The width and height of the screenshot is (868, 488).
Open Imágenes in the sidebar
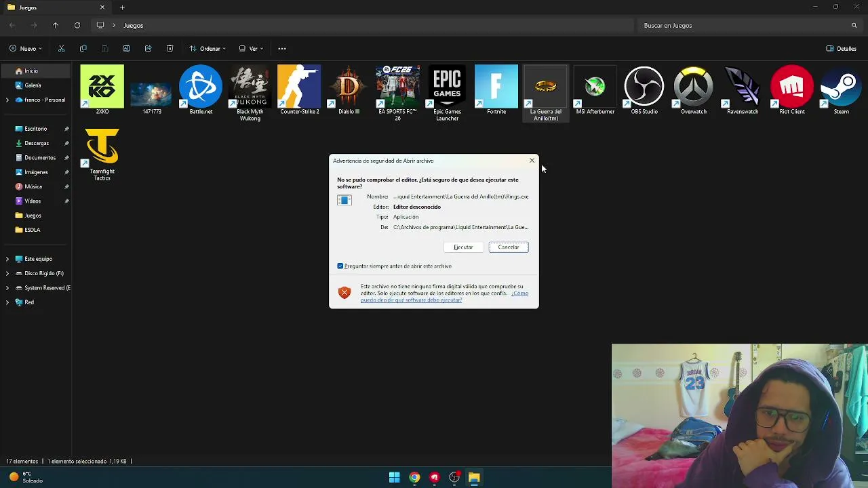[x=35, y=172]
